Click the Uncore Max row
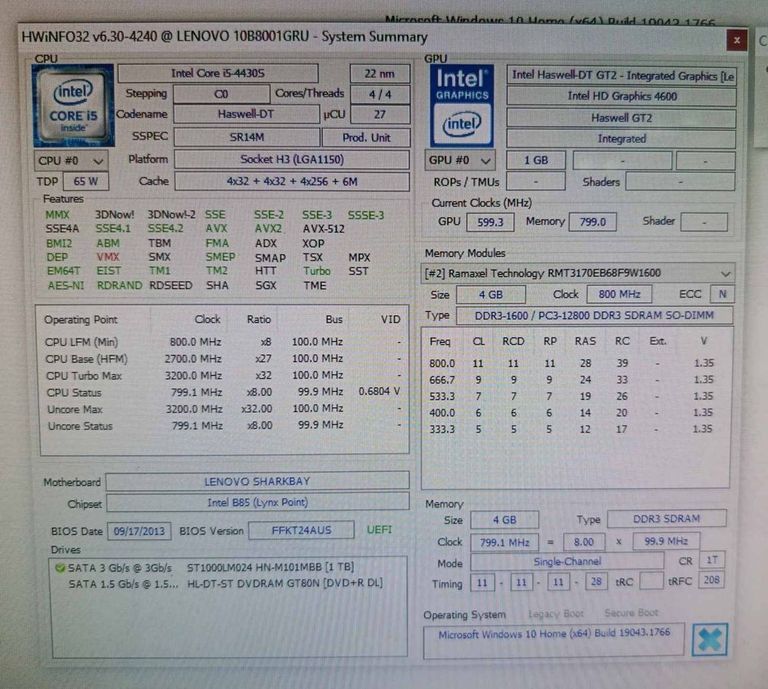The width and height of the screenshot is (768, 689). click(x=223, y=408)
